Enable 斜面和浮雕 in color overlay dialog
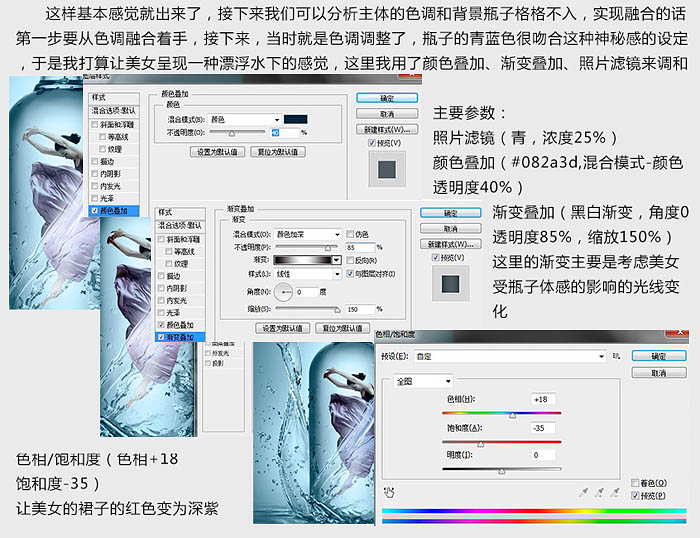This screenshot has height=538, width=700. (x=95, y=124)
